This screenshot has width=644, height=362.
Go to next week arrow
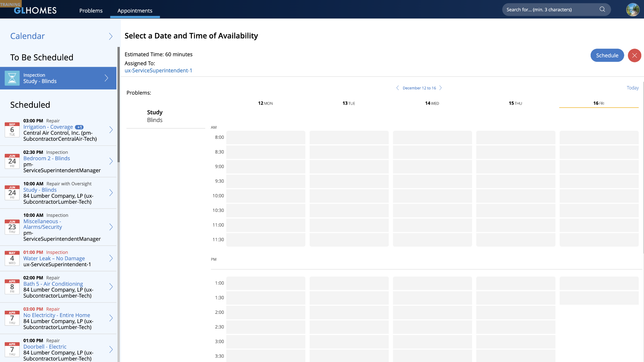(441, 88)
